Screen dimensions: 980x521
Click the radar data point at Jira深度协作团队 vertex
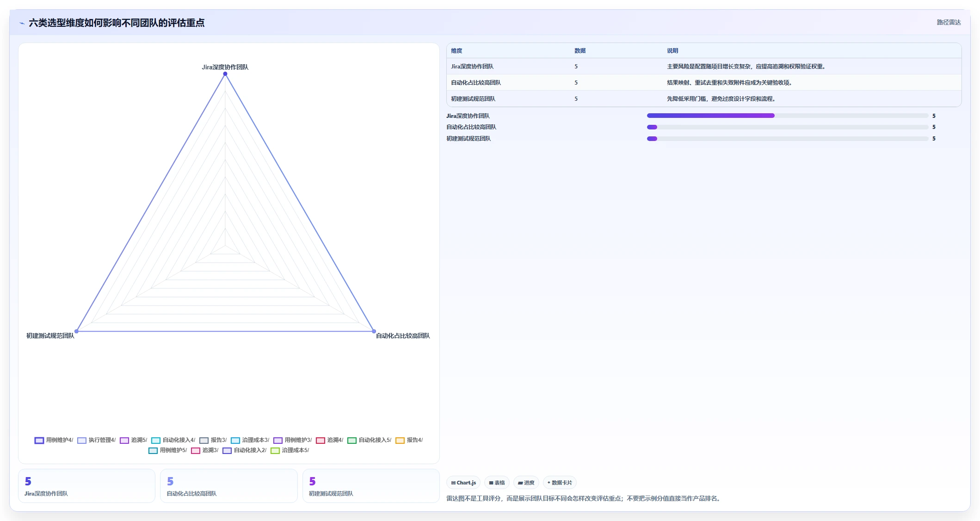(225, 74)
